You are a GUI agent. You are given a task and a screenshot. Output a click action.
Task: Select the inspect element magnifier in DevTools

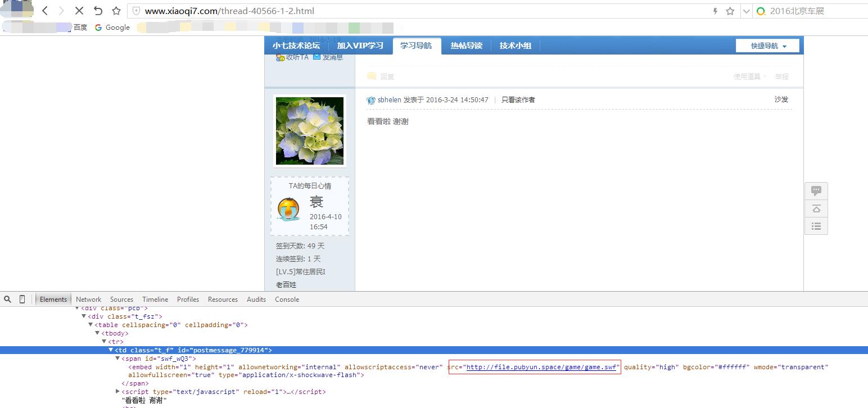[7, 299]
